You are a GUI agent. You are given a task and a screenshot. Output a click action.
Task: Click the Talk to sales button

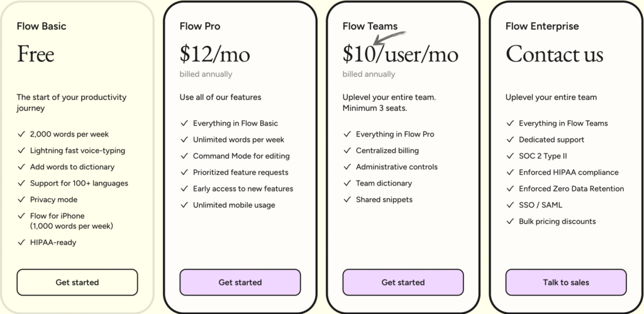click(565, 283)
